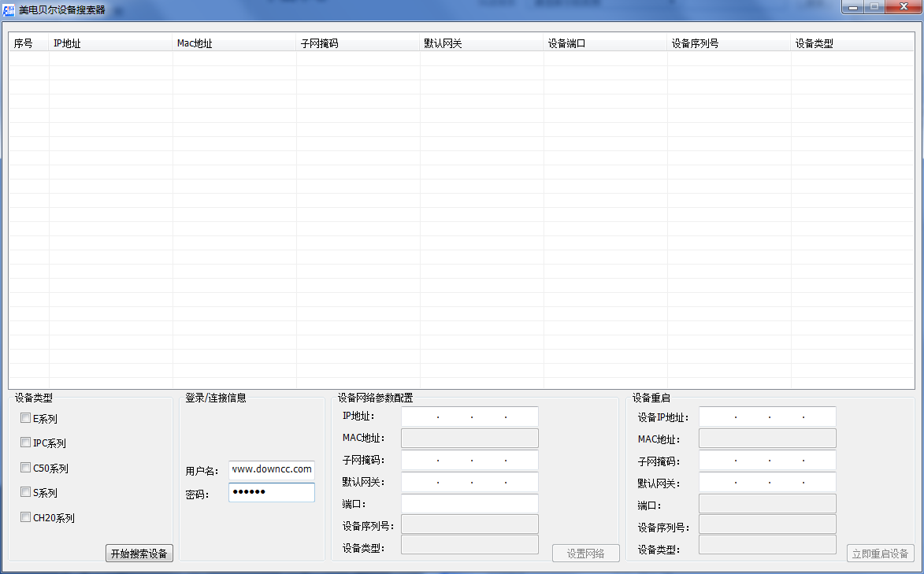
Task: Click 设备类型 field in 设备重启 group
Action: pos(767,545)
